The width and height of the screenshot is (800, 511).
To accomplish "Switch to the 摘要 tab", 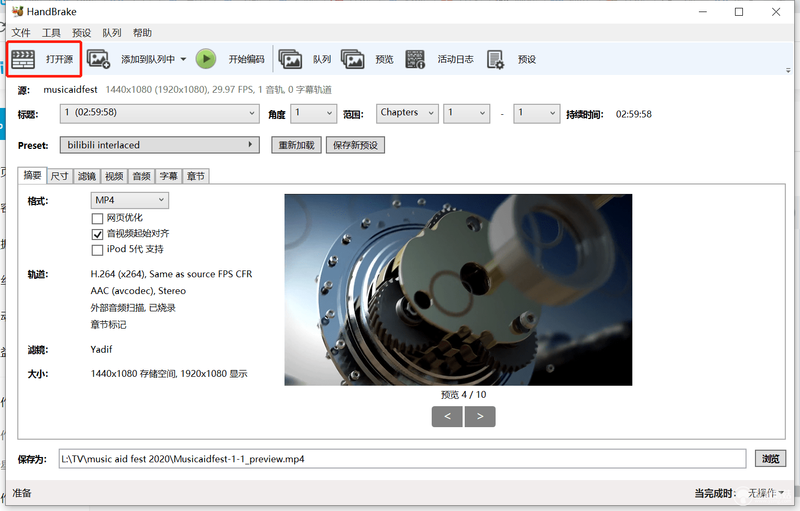I will (32, 175).
